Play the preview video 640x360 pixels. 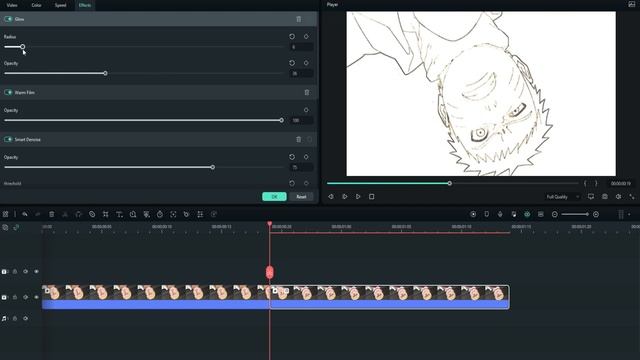click(x=358, y=197)
